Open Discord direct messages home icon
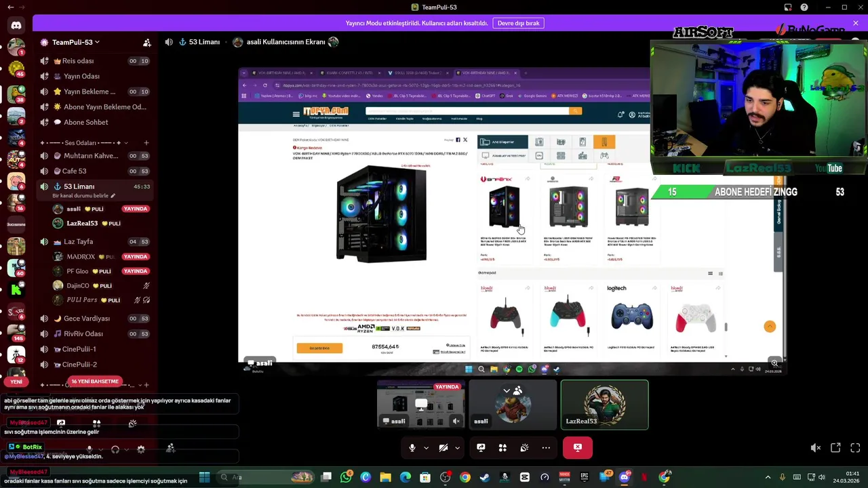The height and width of the screenshot is (488, 868). (16, 26)
